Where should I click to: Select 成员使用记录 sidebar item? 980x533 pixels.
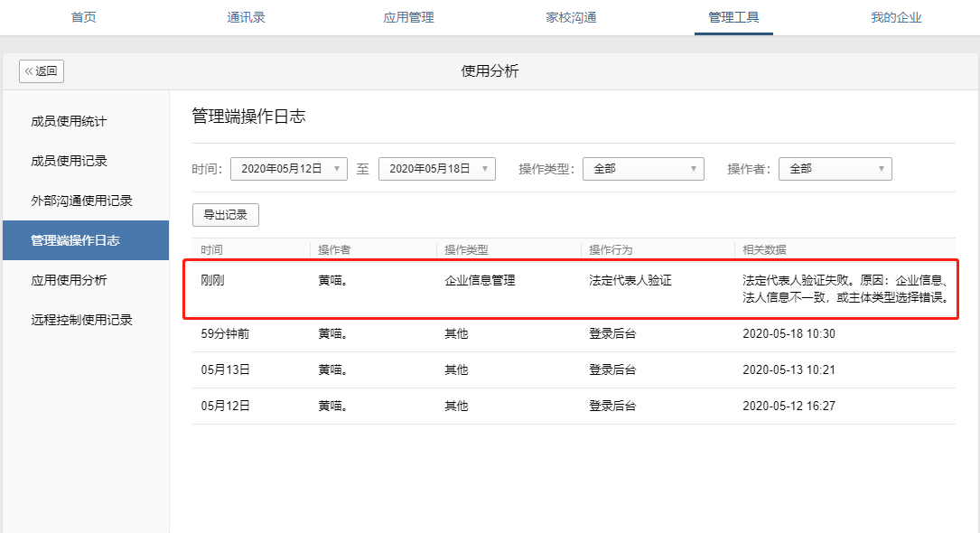click(69, 161)
